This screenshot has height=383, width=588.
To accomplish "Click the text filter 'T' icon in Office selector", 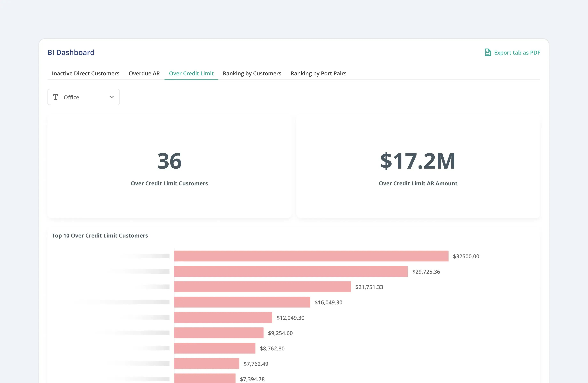I will [x=56, y=97].
